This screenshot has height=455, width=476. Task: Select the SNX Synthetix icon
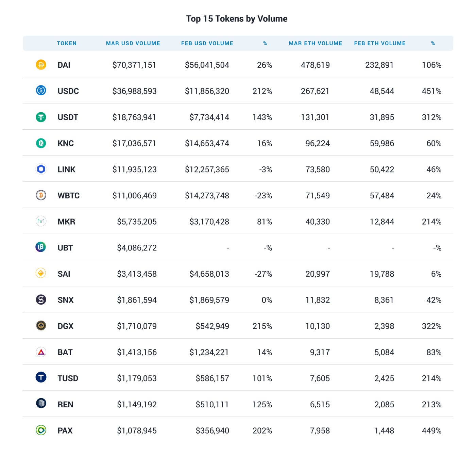point(41,299)
